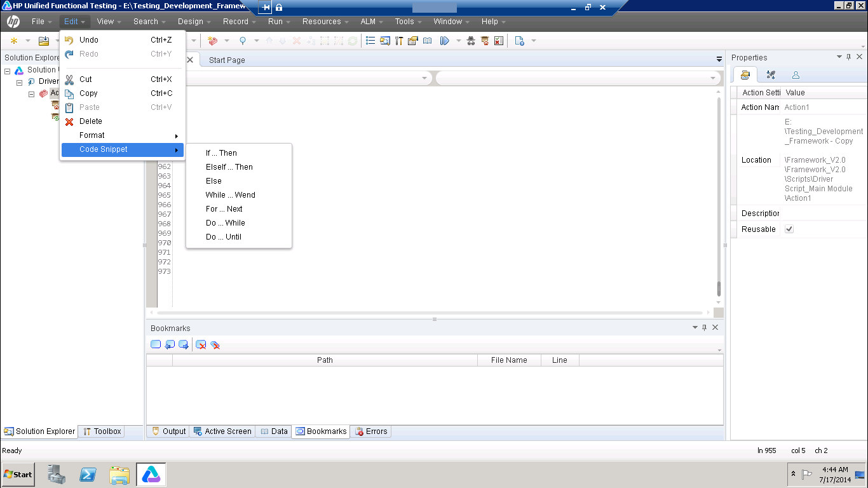The width and height of the screenshot is (868, 488).
Task: Open the Windows Explorer taskbar icon
Action: click(119, 474)
